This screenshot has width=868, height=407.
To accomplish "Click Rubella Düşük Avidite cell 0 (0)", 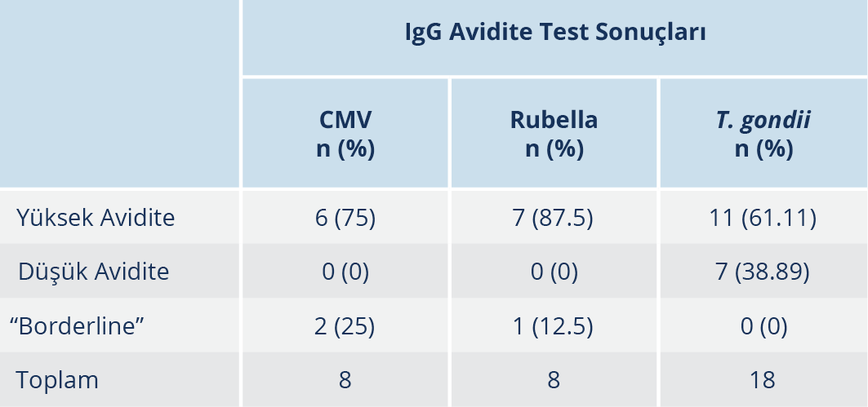I will coord(554,272).
